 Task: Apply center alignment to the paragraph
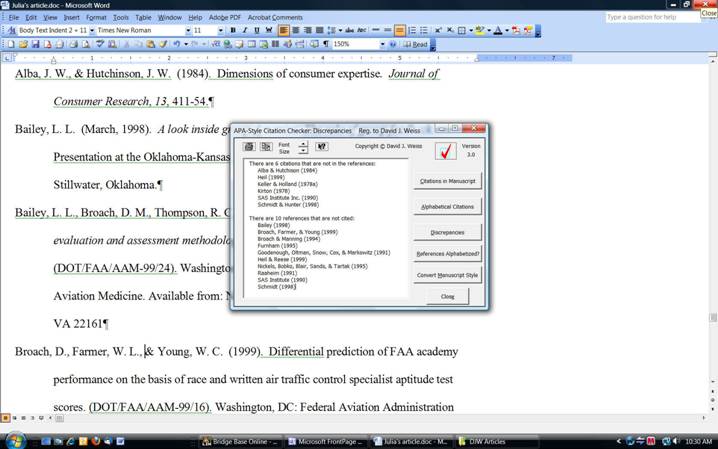click(x=296, y=30)
